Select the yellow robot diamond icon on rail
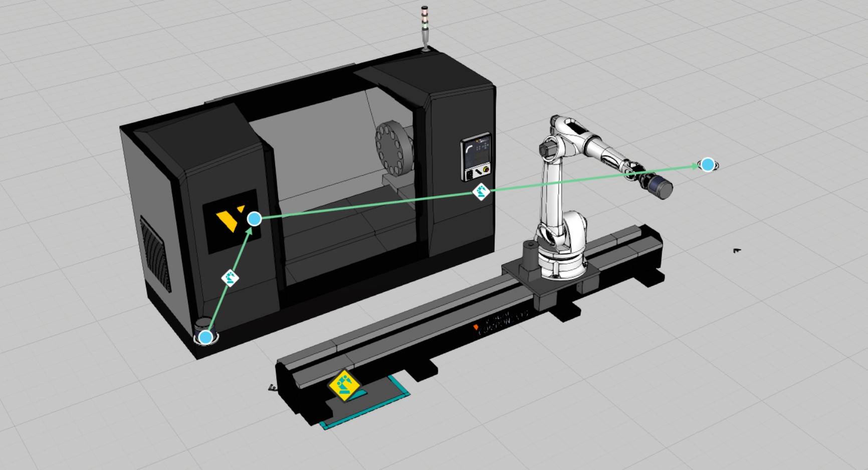The width and height of the screenshot is (868, 470). (344, 386)
